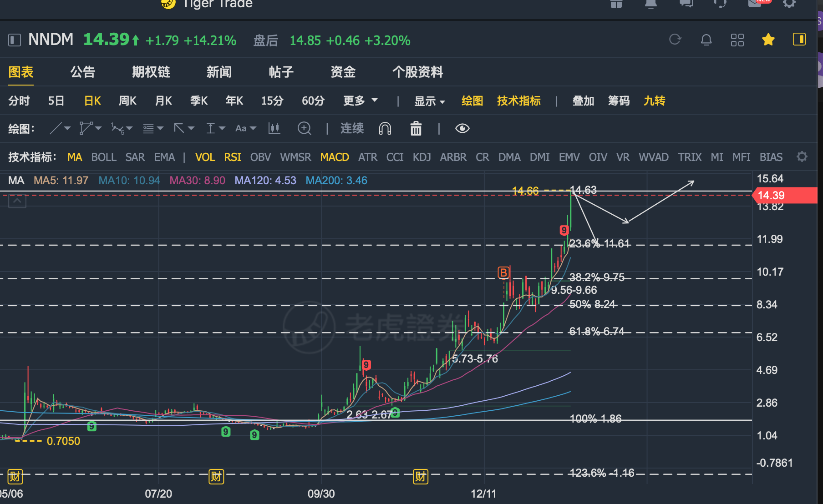This screenshot has height=504, width=823.
Task: Toggle the MACD indicator
Action: coord(335,157)
